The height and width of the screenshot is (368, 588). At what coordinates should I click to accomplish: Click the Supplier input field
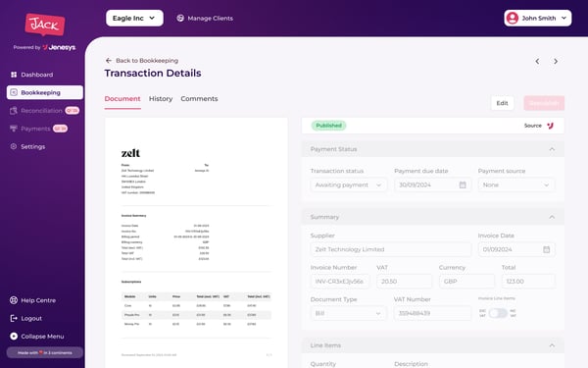click(390, 249)
